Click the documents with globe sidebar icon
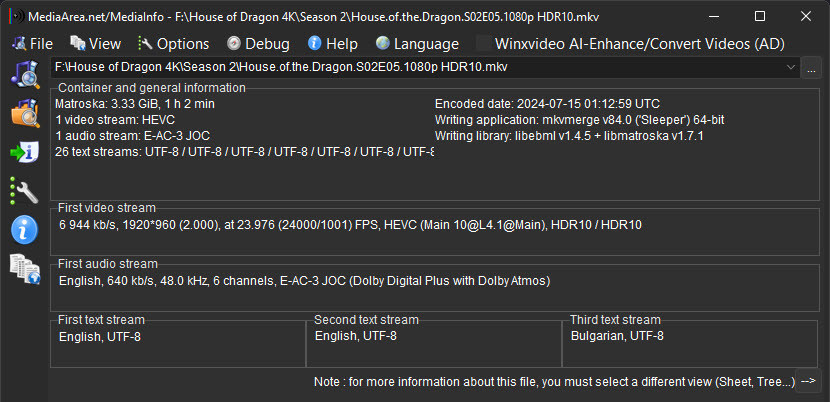Screen dimensions: 830x402 [x=24, y=269]
